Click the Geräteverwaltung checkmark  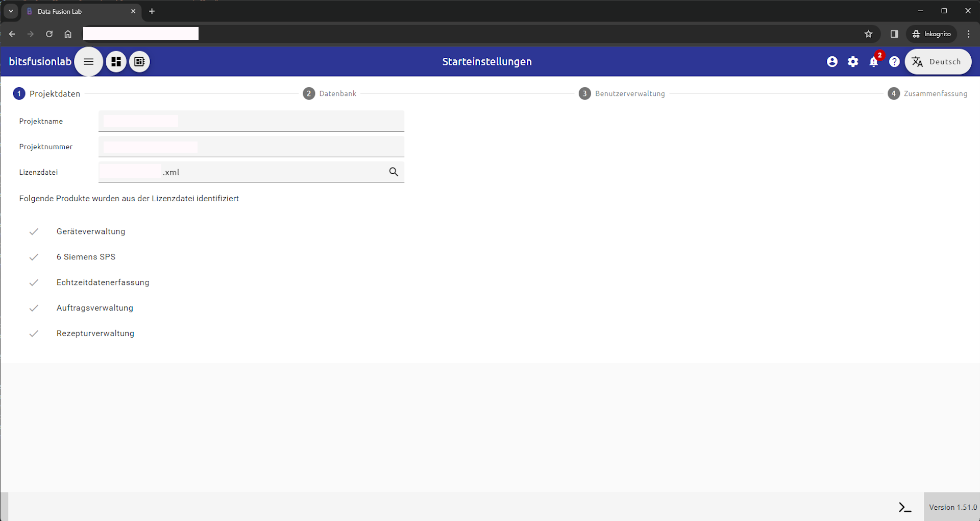point(34,231)
